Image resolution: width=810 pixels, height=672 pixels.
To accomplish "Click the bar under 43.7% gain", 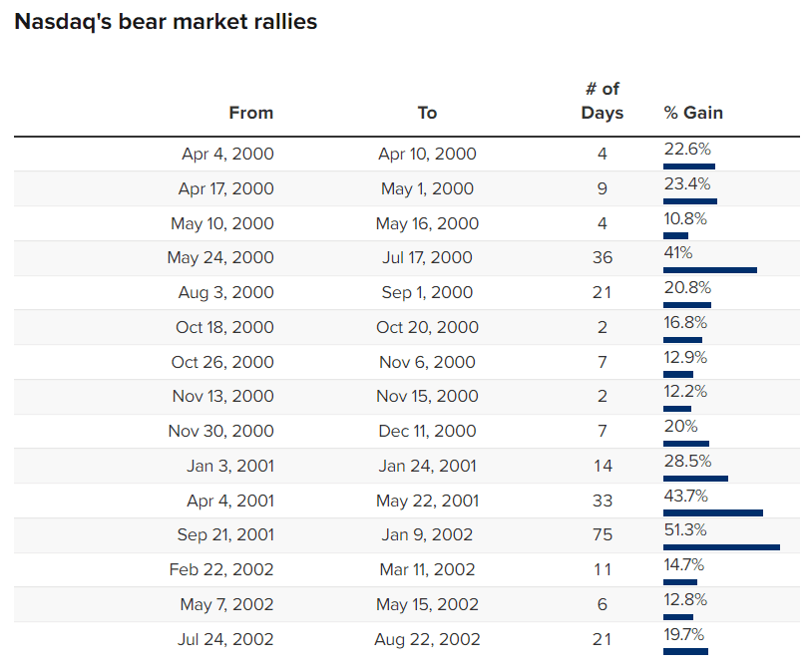I will [x=712, y=512].
